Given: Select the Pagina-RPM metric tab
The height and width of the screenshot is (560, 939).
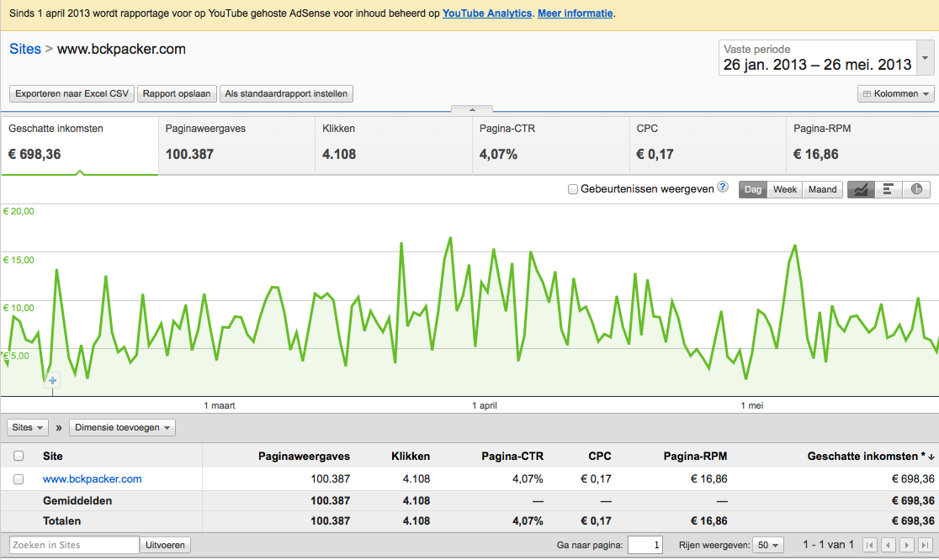Looking at the screenshot, I should (862, 145).
